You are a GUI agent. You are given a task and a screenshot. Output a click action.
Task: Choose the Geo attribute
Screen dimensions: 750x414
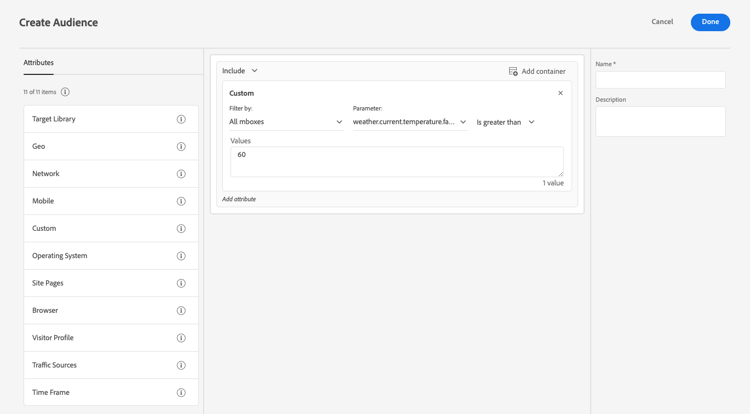coord(111,146)
